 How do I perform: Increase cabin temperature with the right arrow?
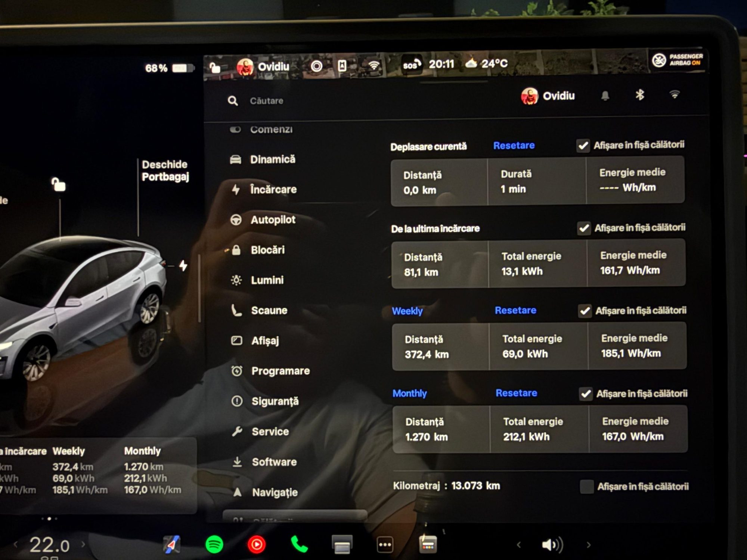pos(83,545)
